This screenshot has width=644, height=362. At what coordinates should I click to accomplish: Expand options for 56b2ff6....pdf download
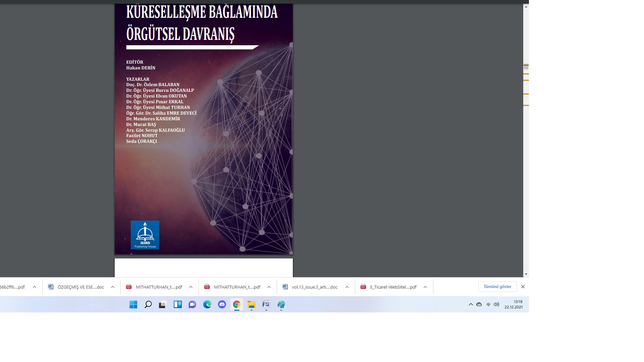[x=35, y=287]
